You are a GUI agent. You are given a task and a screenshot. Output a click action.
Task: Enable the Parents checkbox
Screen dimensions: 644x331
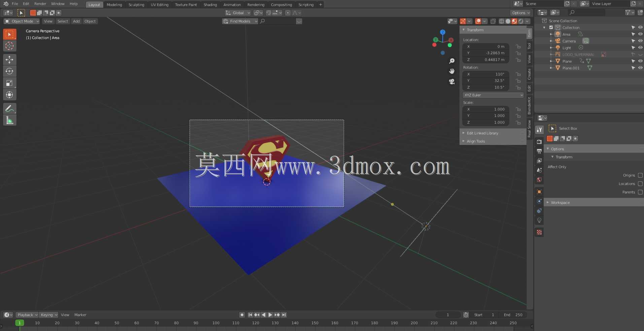pyautogui.click(x=640, y=192)
